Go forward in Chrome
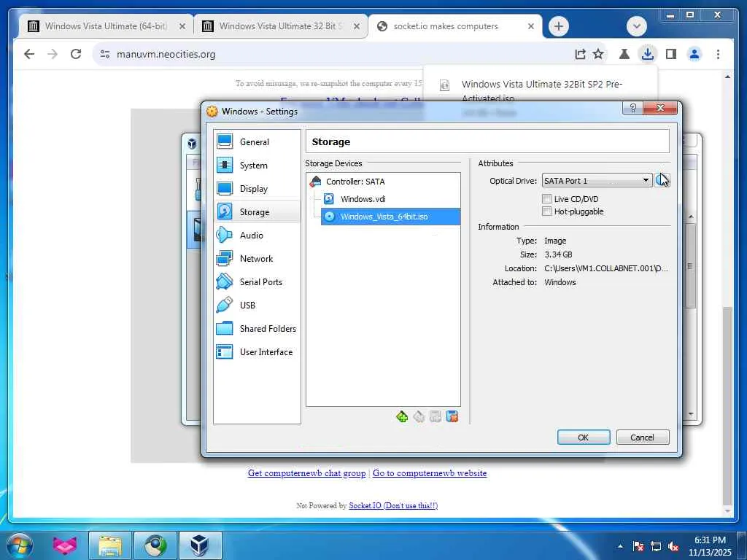 (x=53, y=54)
